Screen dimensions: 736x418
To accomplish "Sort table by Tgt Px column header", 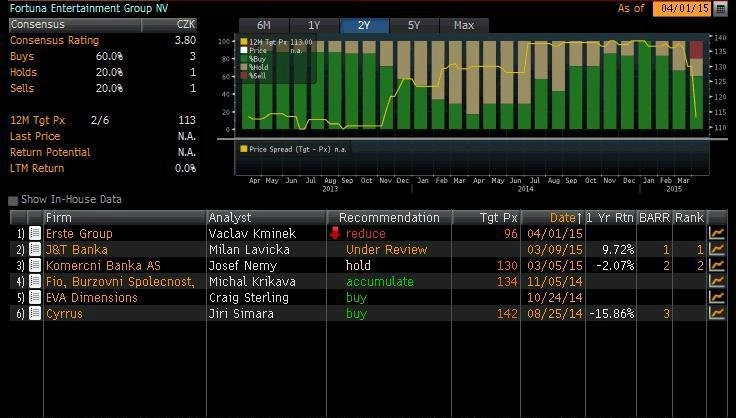I will pos(486,218).
